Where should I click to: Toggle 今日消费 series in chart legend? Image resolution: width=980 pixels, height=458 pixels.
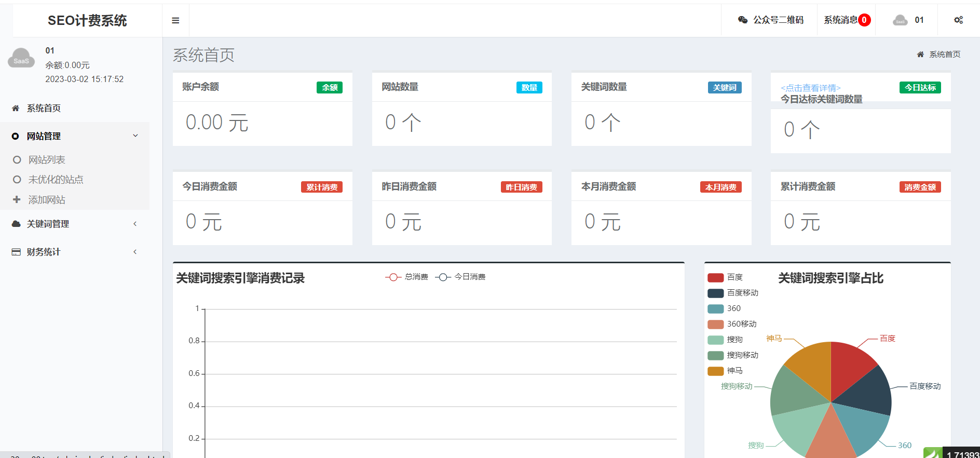click(460, 277)
